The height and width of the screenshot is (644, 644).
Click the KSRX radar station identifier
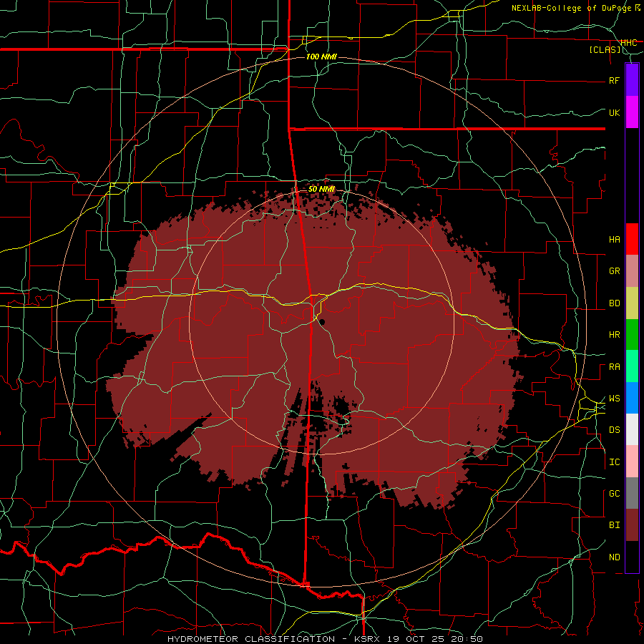(367, 639)
